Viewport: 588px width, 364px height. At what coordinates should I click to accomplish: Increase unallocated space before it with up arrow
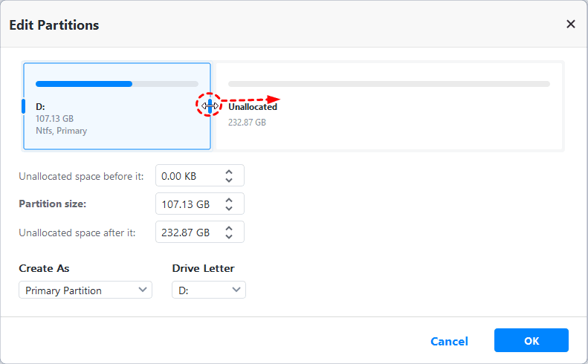click(229, 172)
